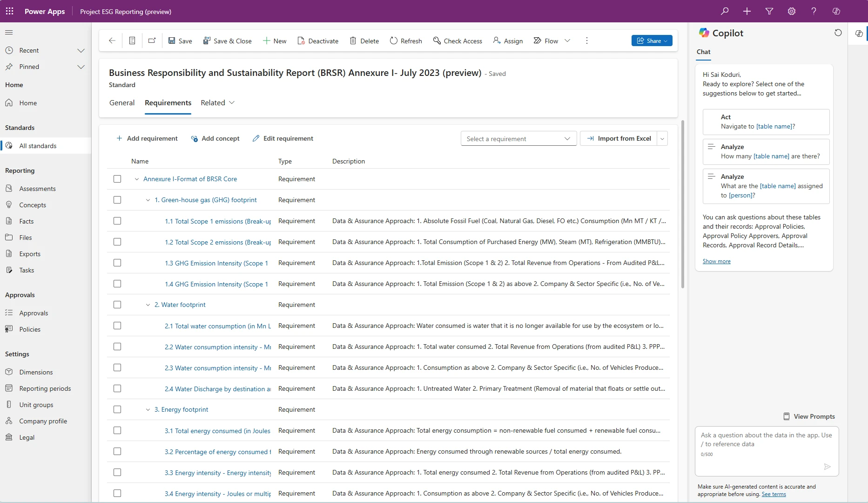The width and height of the screenshot is (868, 503).
Task: Open Show more link in Copilot panel
Action: click(716, 261)
